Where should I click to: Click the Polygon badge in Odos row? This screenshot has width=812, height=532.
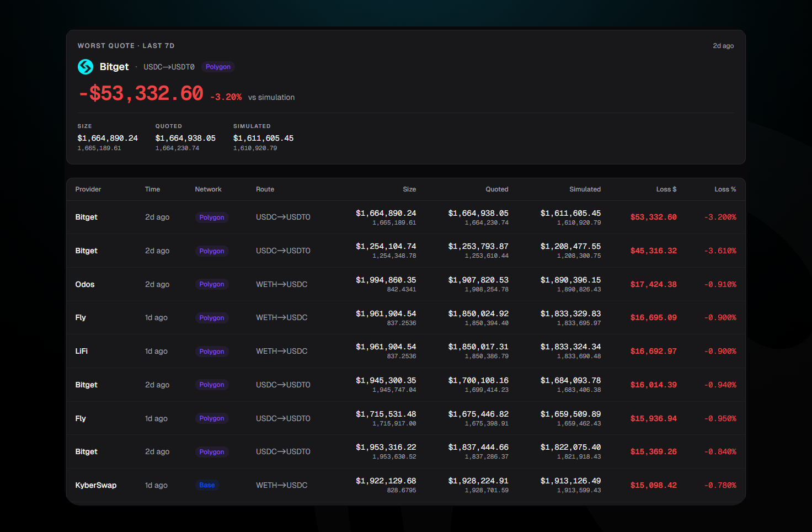click(x=212, y=284)
